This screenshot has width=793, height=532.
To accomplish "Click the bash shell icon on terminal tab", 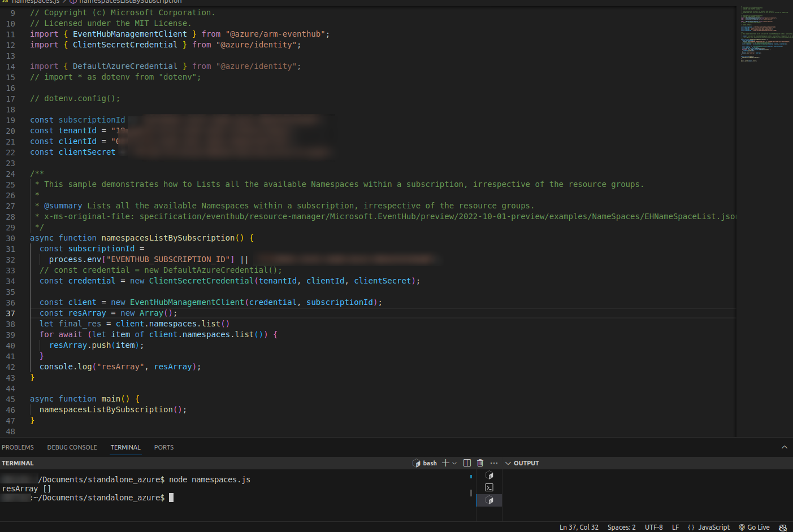I will (416, 463).
